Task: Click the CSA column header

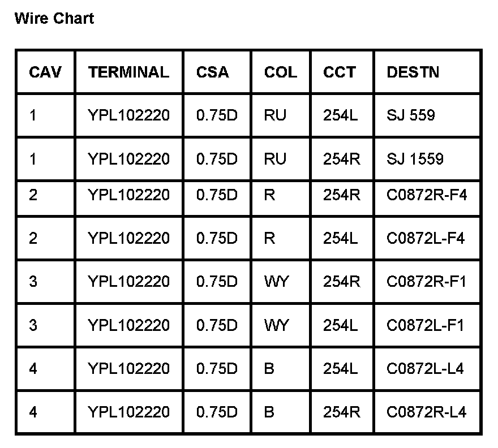Action: [x=213, y=72]
